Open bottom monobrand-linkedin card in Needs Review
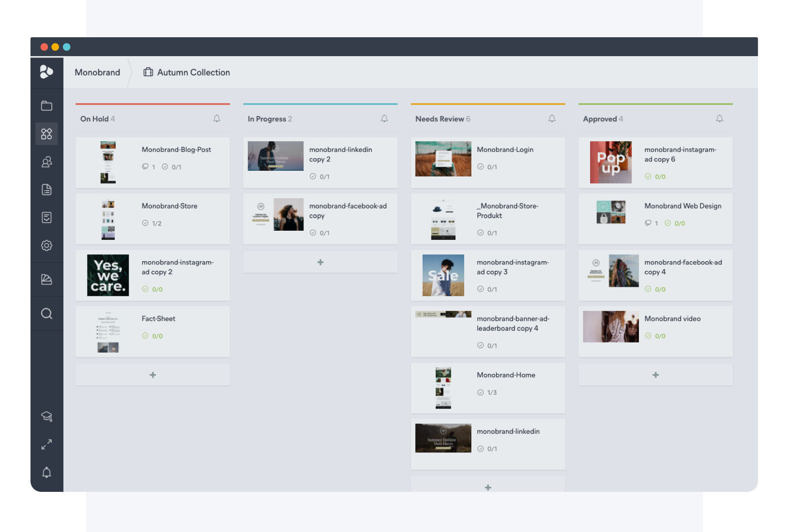This screenshot has width=789, height=532. coord(488,444)
